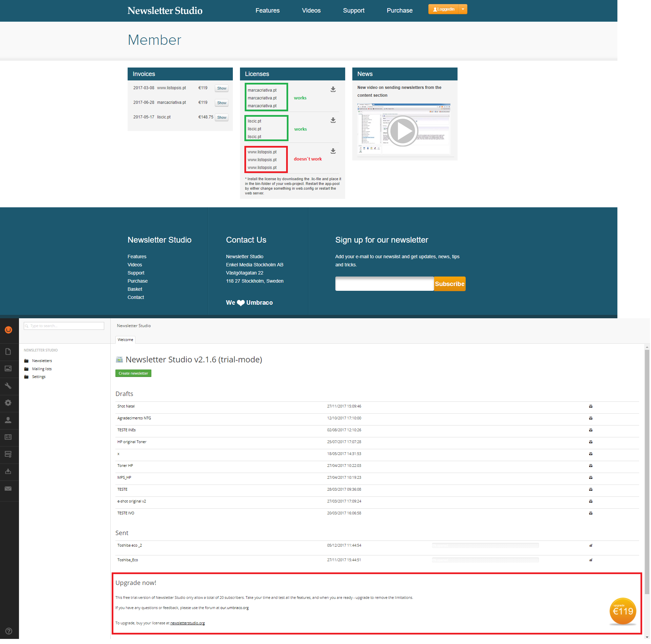Screen dimensions: 651x644
Task: Open the footer Support link
Action: 136,273
